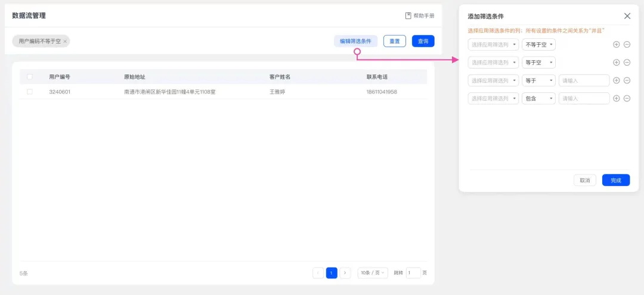Remove the 用户编码不等于空 filter tag

tap(65, 42)
